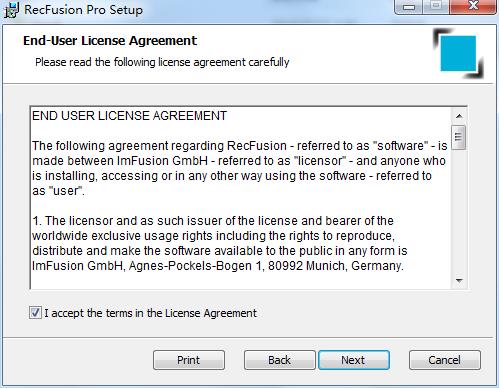
Task: Toggle the accept license terms checkbox
Action: (x=35, y=313)
